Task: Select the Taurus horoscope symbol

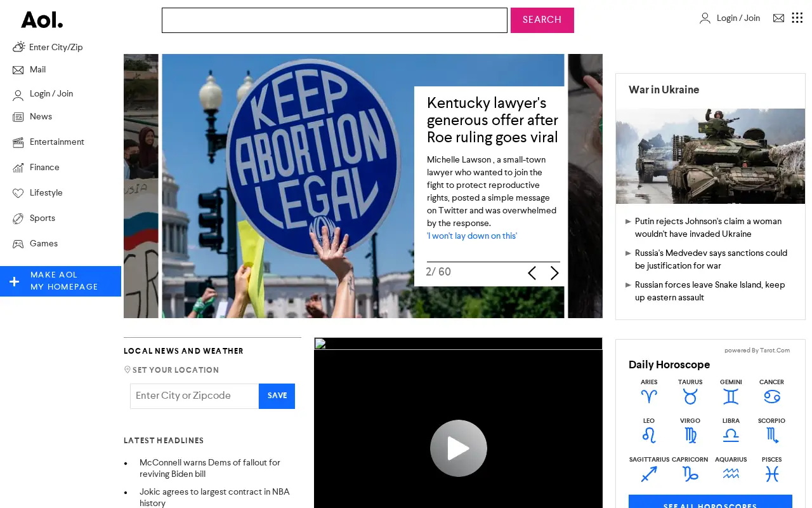Action: pos(690,397)
